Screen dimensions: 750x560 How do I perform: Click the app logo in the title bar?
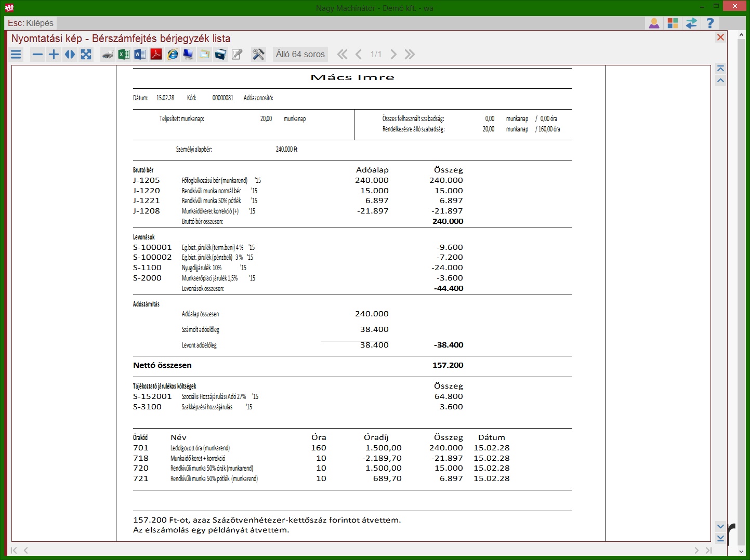pyautogui.click(x=9, y=7)
